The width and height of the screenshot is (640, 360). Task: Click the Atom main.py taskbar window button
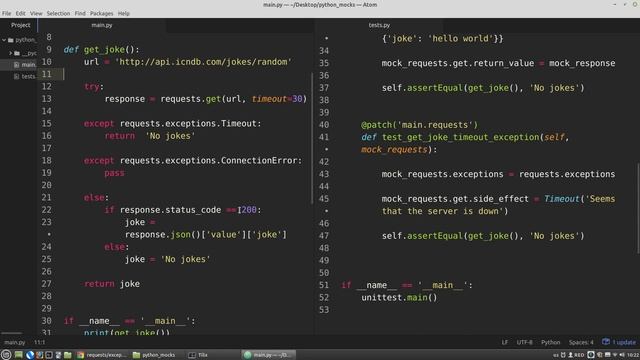(x=268, y=355)
